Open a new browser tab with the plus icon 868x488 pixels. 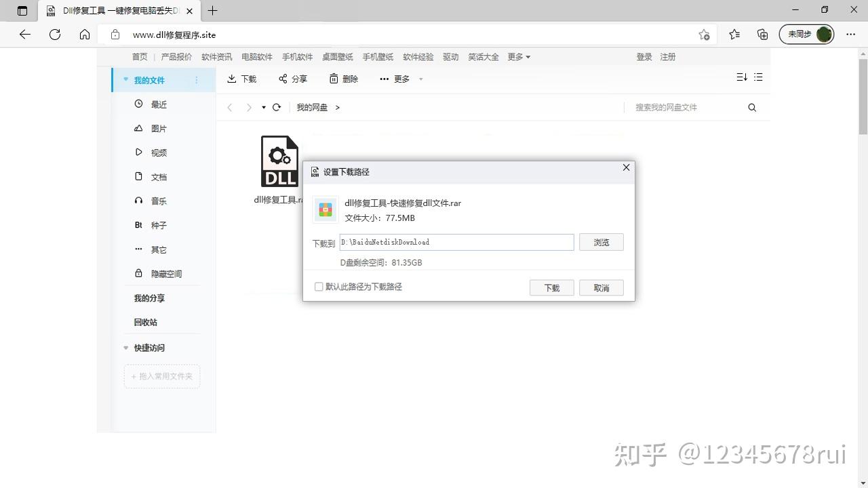(x=213, y=11)
